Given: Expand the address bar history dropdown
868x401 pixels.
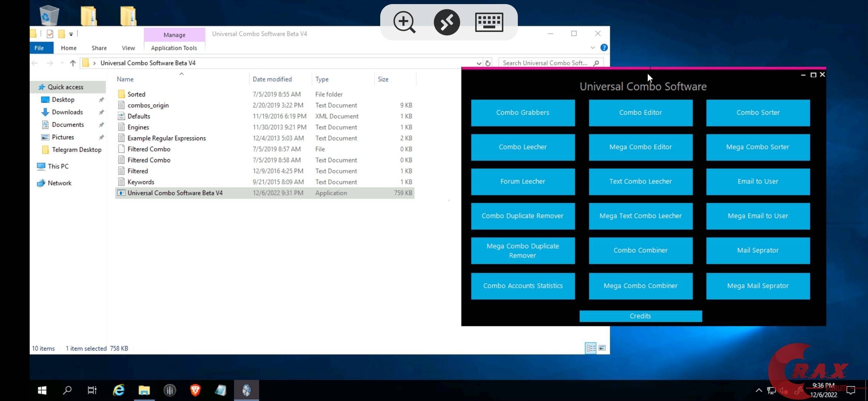Looking at the screenshot, I should click(479, 63).
